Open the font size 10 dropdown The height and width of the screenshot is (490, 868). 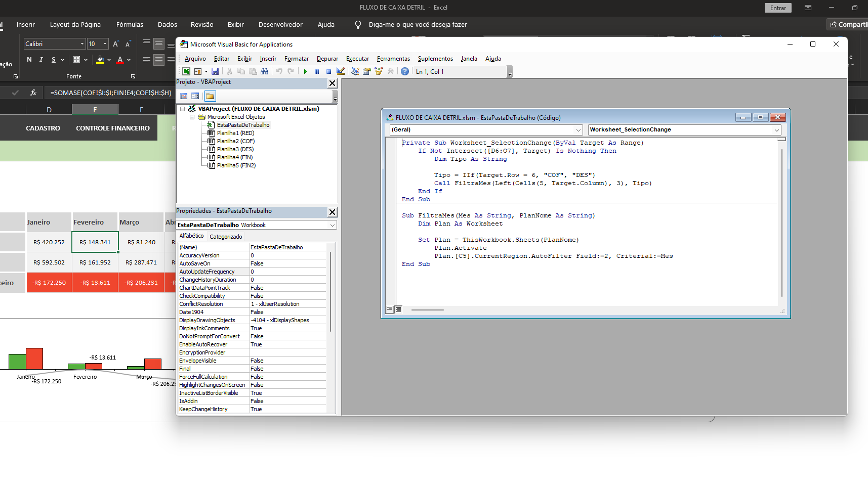coord(105,44)
